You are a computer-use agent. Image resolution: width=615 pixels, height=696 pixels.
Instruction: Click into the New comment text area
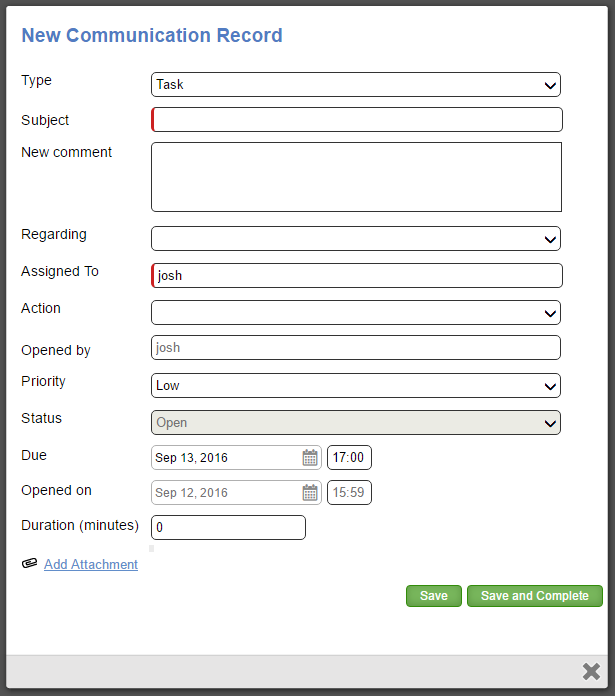click(356, 177)
